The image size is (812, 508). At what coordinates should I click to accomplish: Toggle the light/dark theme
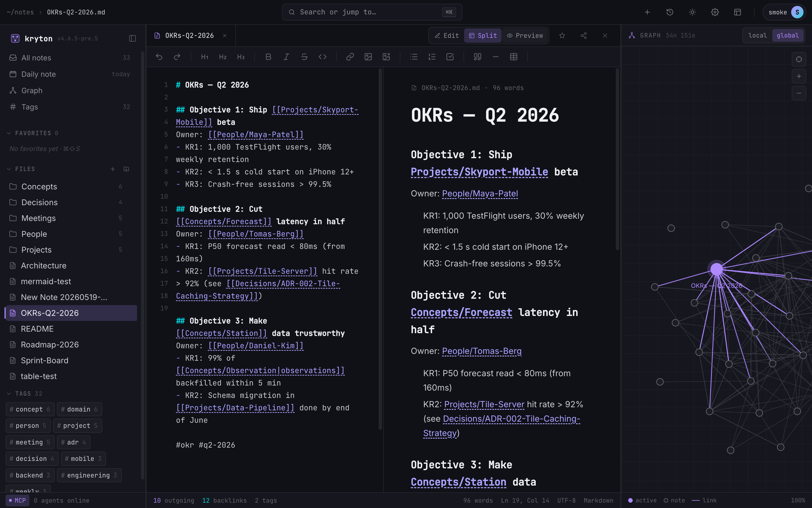692,12
